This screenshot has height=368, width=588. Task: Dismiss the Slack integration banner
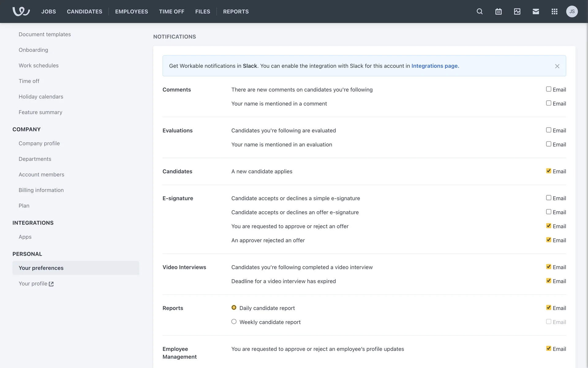(557, 66)
